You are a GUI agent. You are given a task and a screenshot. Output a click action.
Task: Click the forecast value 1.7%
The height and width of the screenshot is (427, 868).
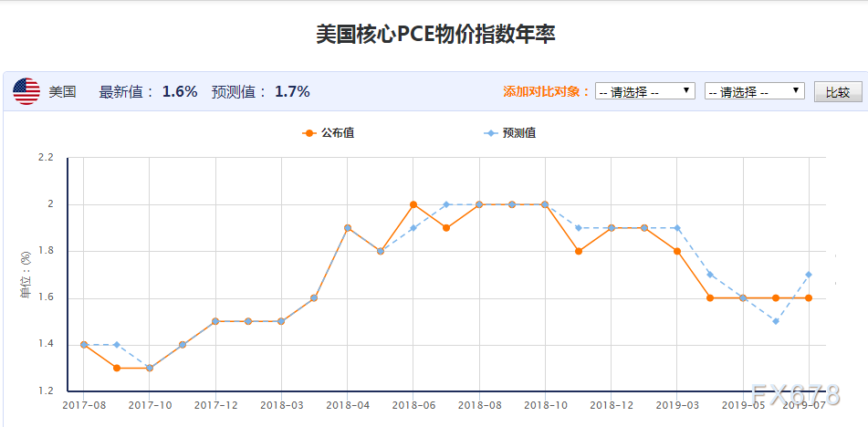coord(292,92)
